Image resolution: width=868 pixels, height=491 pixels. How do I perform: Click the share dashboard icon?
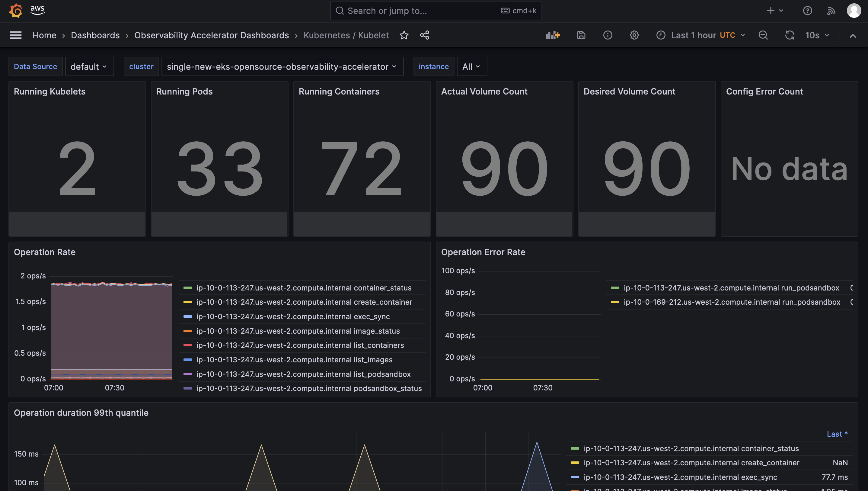pos(425,35)
